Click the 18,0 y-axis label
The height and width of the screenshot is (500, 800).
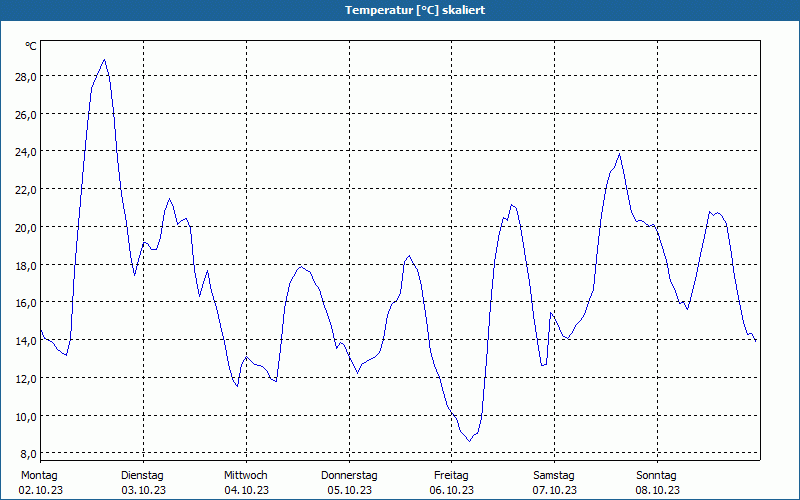(x=26, y=265)
